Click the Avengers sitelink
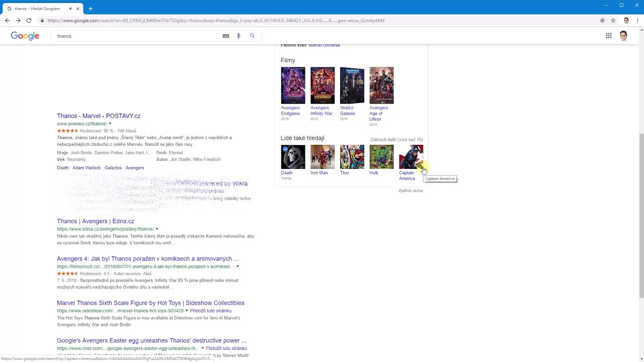 tap(135, 168)
